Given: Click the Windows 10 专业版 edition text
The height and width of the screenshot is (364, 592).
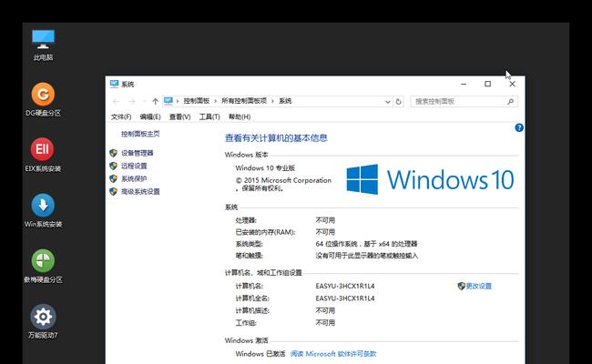Looking at the screenshot, I should click(x=265, y=168).
